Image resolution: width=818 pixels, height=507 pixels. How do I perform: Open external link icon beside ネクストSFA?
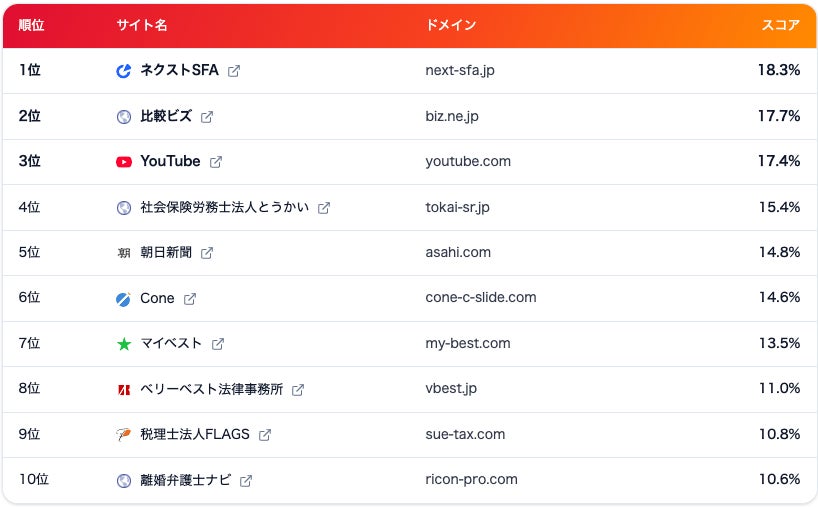pyautogui.click(x=234, y=71)
